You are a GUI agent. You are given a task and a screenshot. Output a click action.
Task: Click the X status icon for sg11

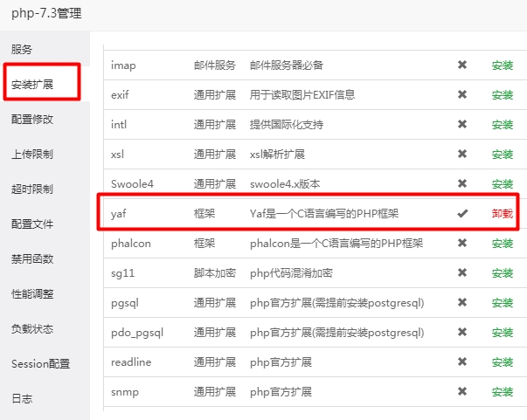click(x=462, y=272)
